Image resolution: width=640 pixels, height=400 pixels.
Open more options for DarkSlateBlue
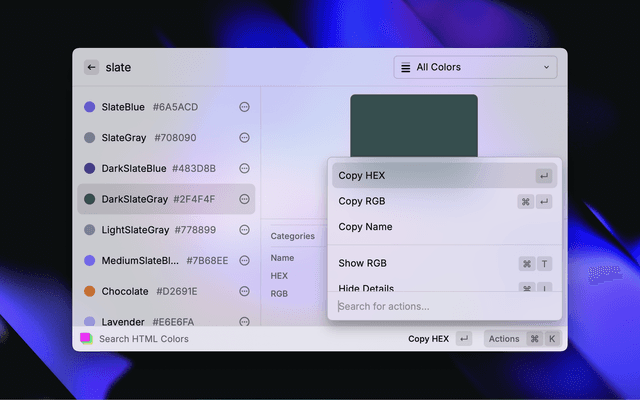click(x=244, y=169)
